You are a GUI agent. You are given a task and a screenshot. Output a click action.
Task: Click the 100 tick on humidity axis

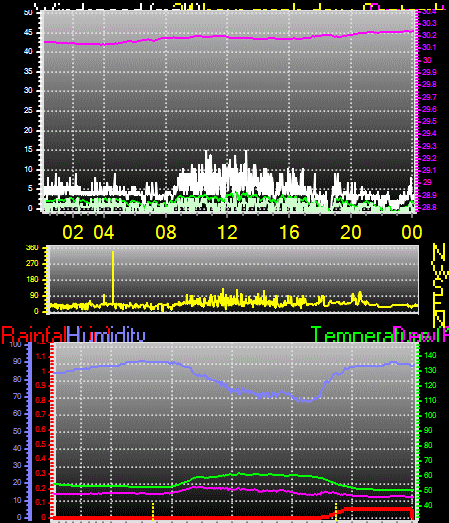[x=16, y=345]
